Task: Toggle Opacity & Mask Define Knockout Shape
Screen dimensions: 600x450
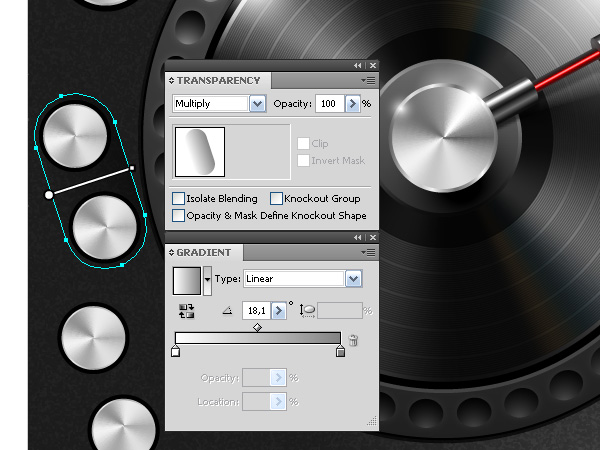Action: [178, 215]
